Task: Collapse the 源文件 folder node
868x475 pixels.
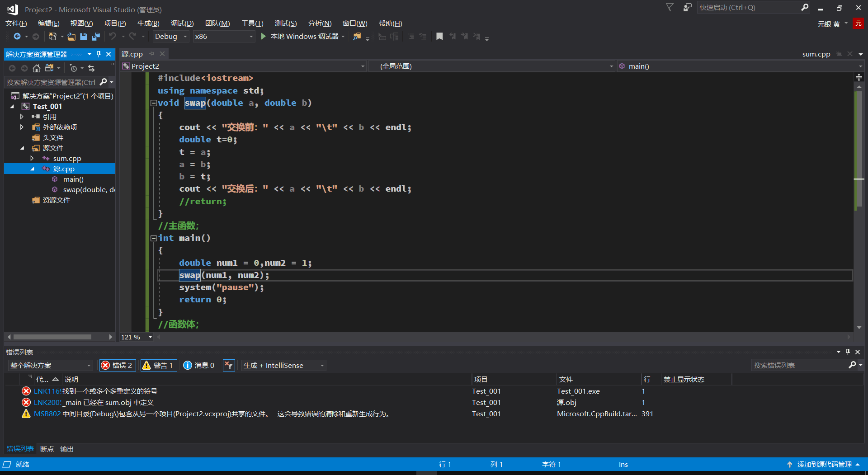Action: tap(22, 148)
